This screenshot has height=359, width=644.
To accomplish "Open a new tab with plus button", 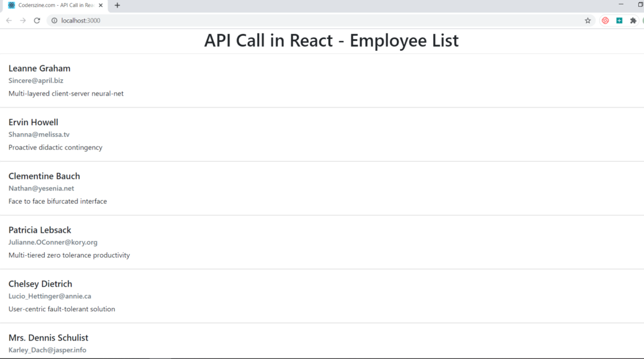I will (118, 5).
